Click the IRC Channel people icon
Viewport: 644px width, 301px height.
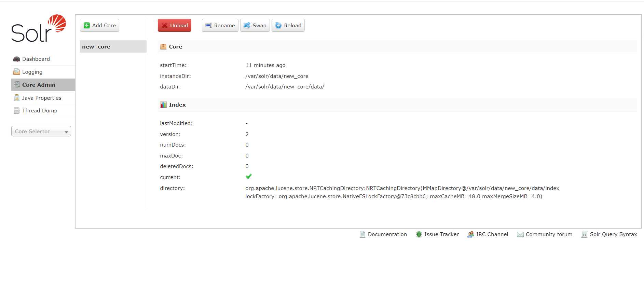click(471, 234)
